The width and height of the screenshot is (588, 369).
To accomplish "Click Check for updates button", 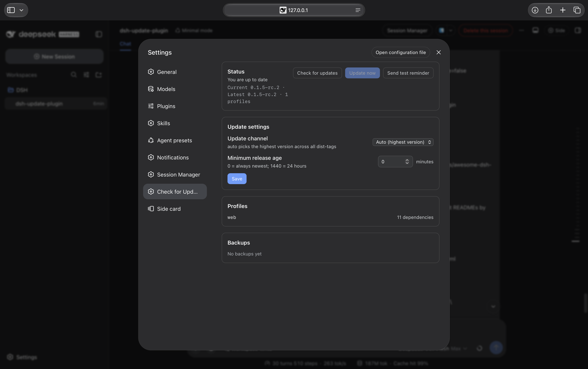I will pos(317,73).
